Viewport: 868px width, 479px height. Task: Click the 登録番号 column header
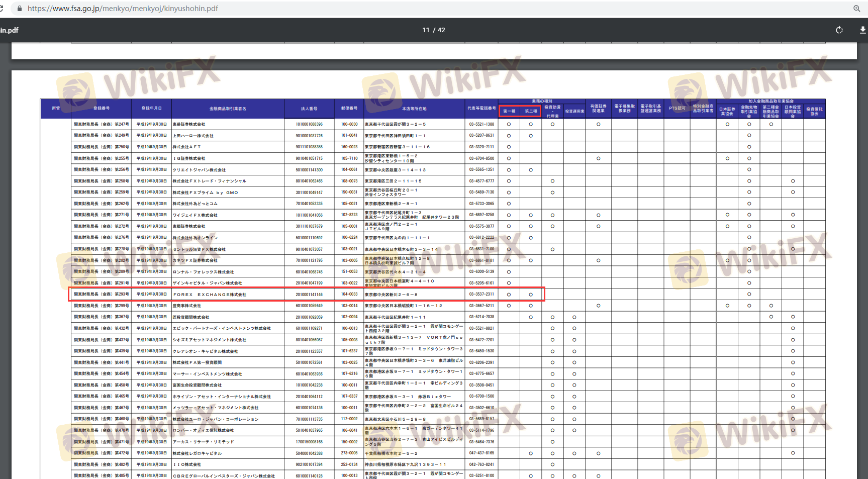[x=101, y=109]
